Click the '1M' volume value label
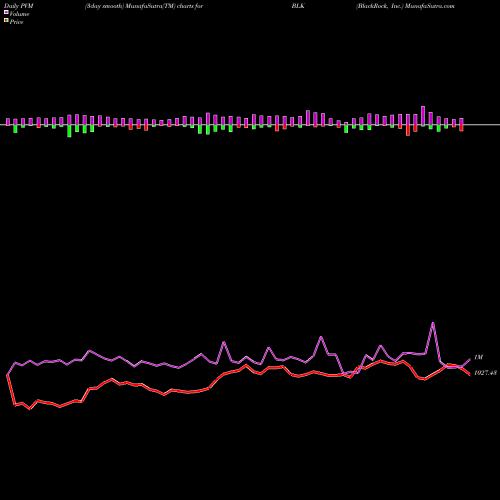The width and height of the screenshot is (500, 500). (478, 357)
